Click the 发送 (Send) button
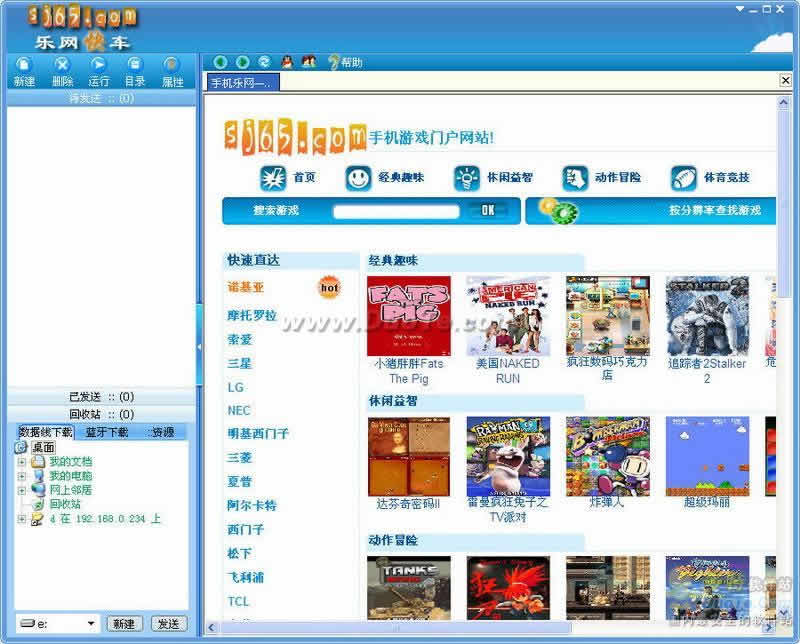Image resolution: width=800 pixels, height=644 pixels. (168, 624)
